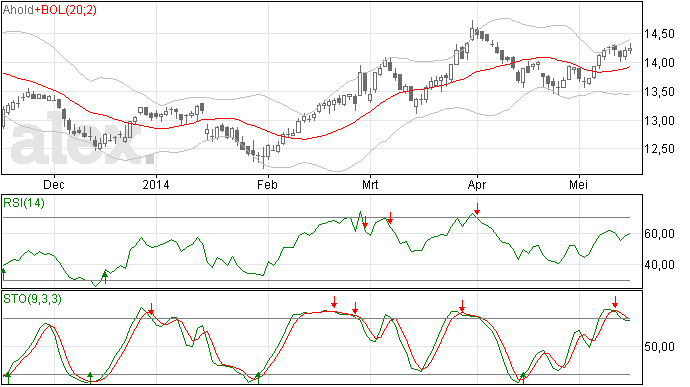
Task: Click the red stochastic sell arrow in May
Action: tap(615, 302)
